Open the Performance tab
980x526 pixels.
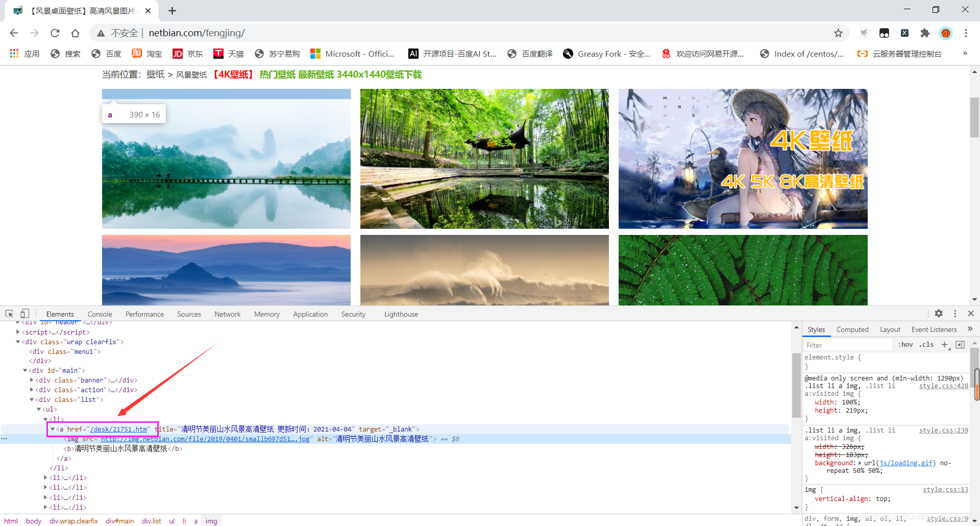[x=144, y=314]
